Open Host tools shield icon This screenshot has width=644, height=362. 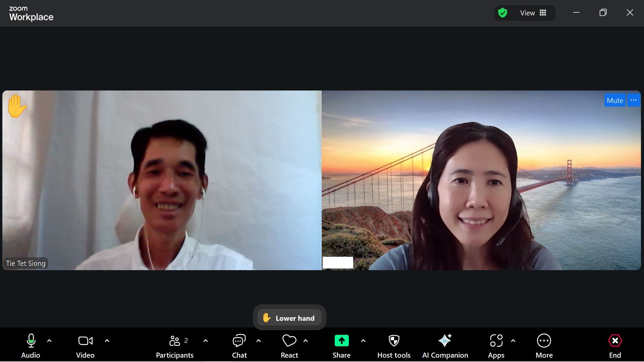point(394,341)
